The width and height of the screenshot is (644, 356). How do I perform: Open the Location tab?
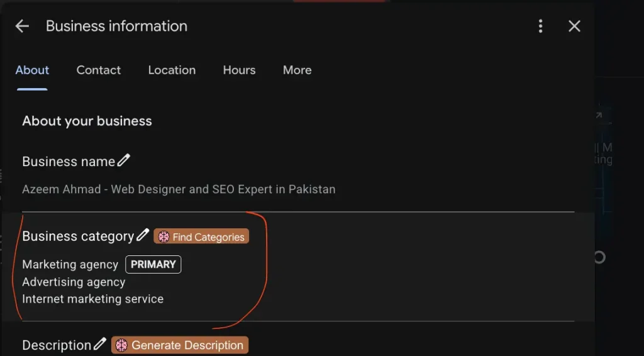(x=172, y=70)
